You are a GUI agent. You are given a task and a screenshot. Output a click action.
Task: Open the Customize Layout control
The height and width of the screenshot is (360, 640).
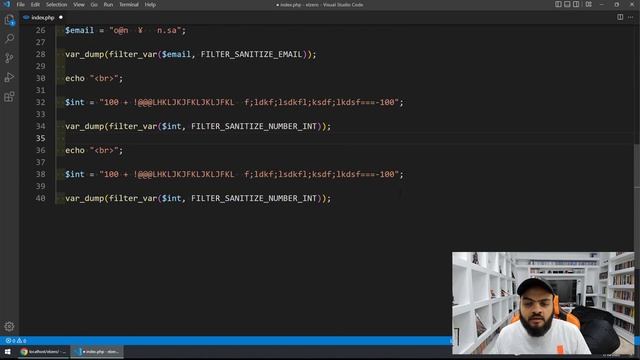point(589,4)
